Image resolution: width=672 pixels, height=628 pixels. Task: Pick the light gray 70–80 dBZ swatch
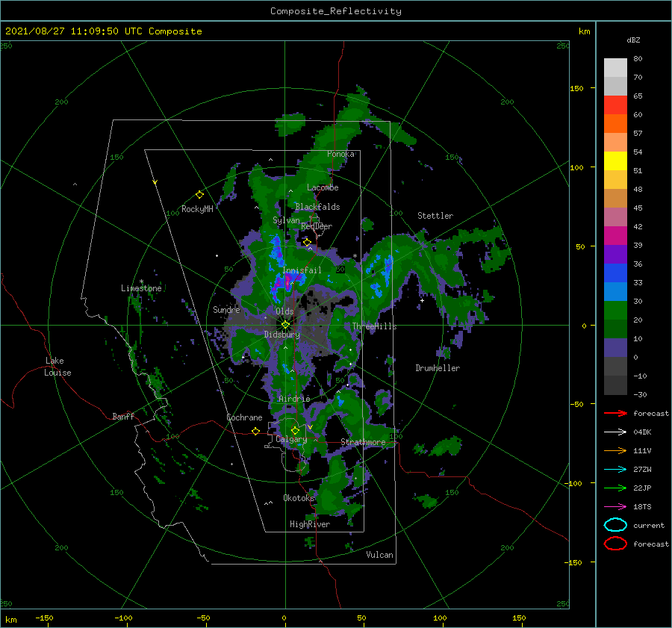tap(615, 68)
